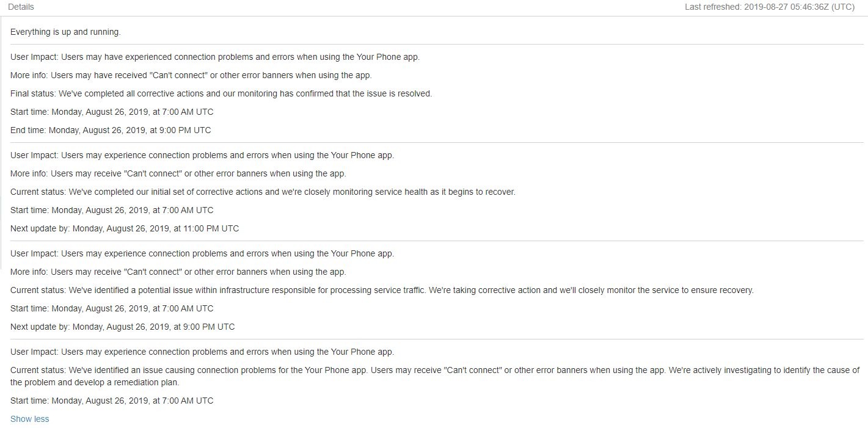Click the third update's Start time line

pos(112,308)
